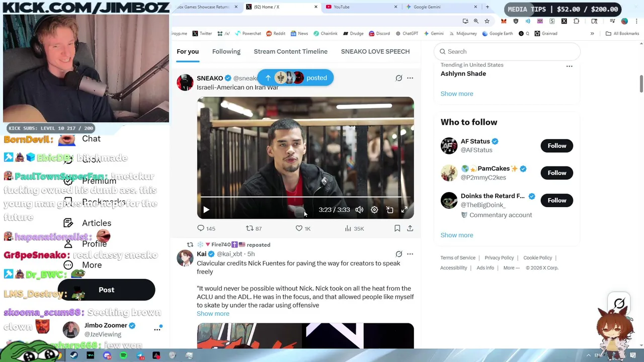Switch to the For you tab

188,51
